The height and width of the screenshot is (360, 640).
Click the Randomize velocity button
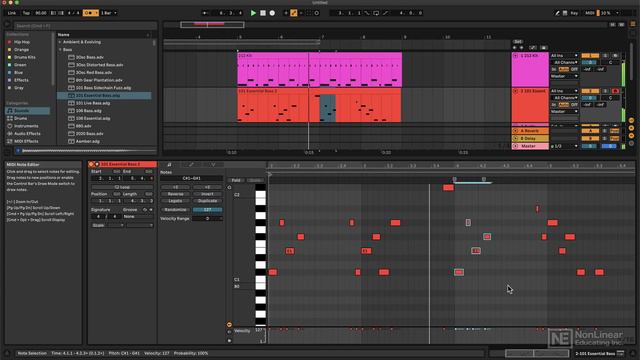tap(176, 210)
